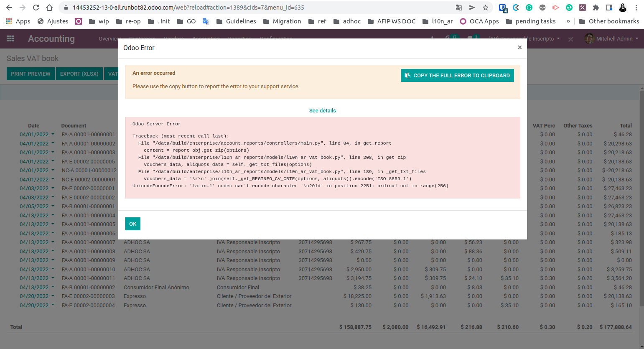Click the Consumidor Final Anónimo partner name

click(156, 287)
